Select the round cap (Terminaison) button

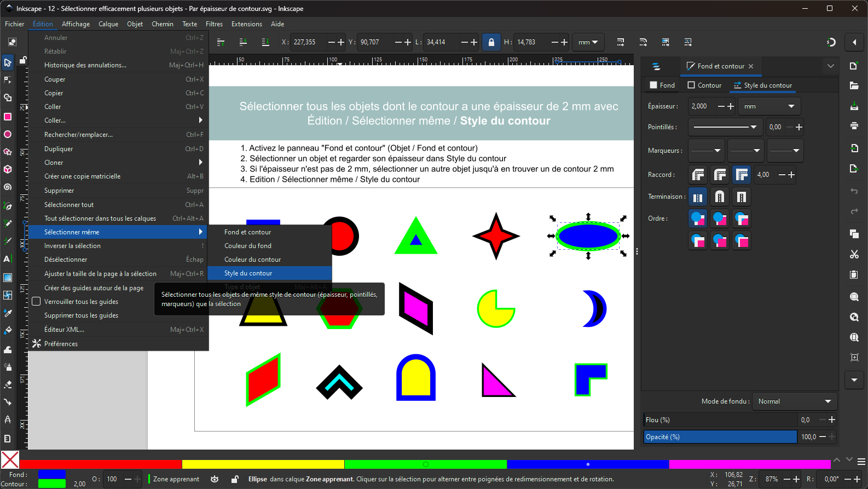(720, 197)
